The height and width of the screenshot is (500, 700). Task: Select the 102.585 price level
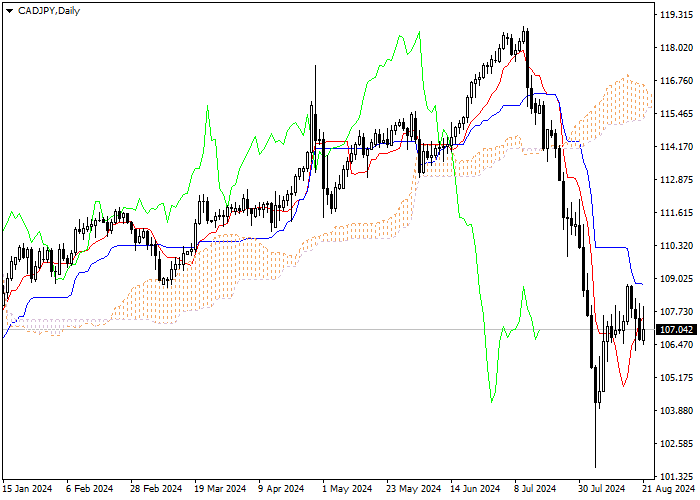pos(676,444)
